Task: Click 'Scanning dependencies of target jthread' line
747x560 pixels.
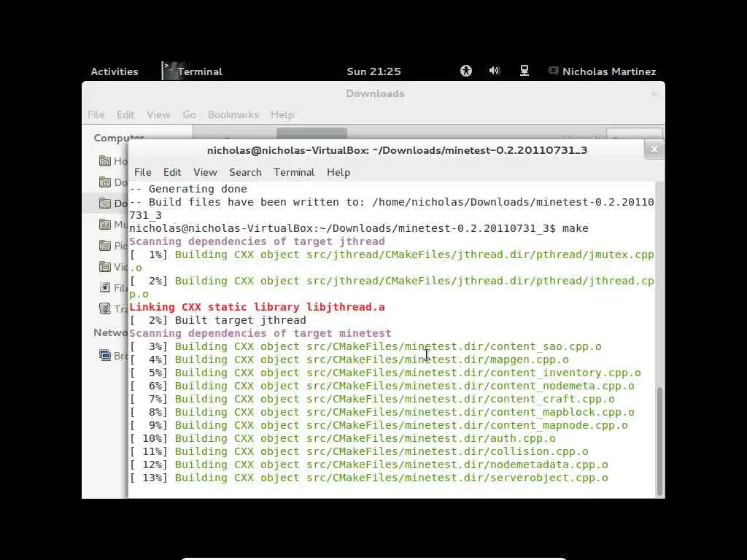Action: tap(257, 241)
